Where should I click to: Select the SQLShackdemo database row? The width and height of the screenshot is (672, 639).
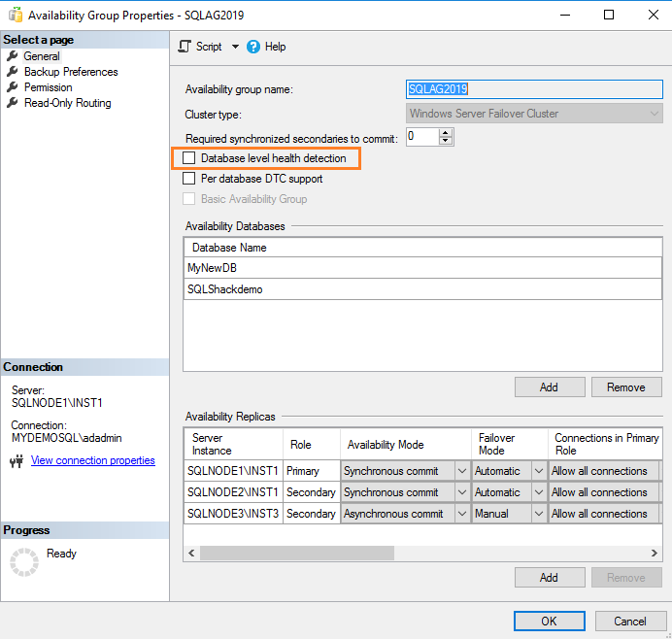coord(422,289)
